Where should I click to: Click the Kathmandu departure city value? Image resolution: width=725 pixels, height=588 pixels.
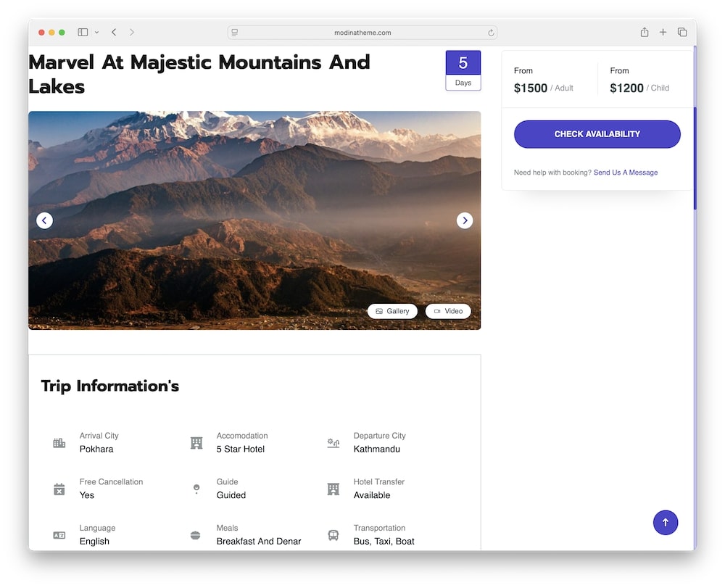(x=377, y=449)
